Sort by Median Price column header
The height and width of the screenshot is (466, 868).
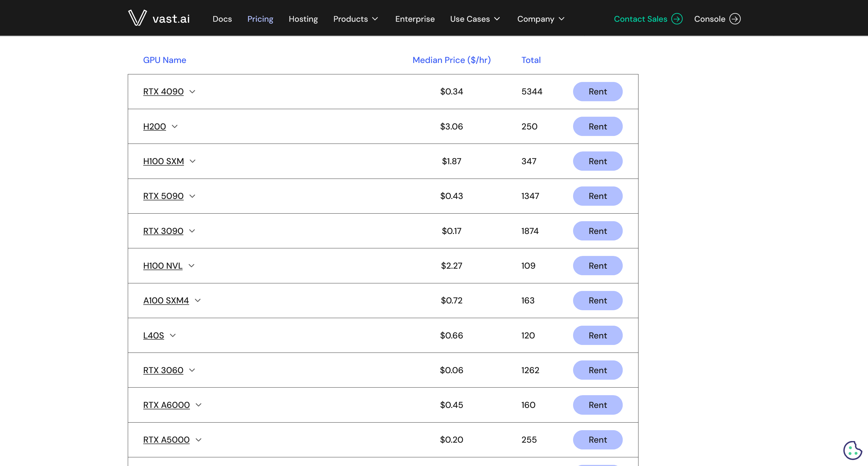[x=451, y=60]
